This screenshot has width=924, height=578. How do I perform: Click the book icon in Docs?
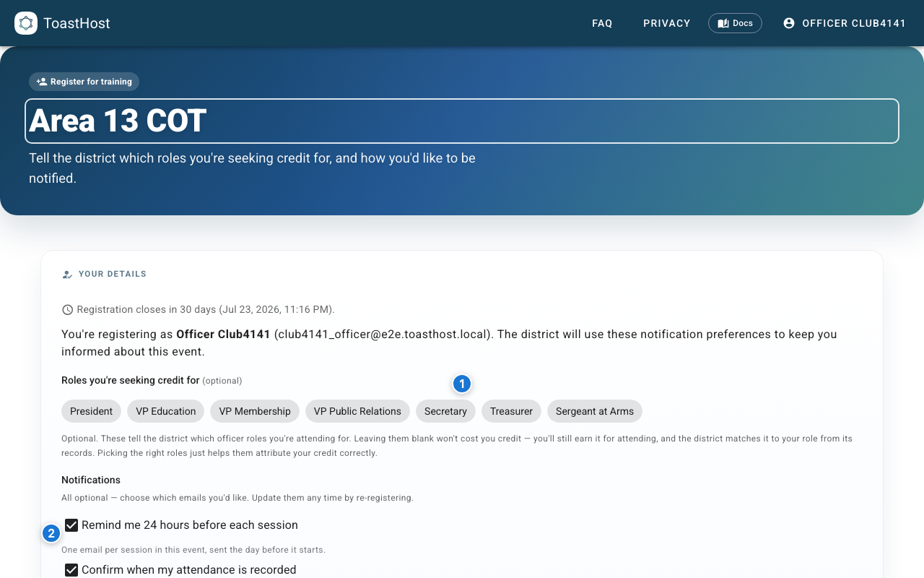[723, 23]
